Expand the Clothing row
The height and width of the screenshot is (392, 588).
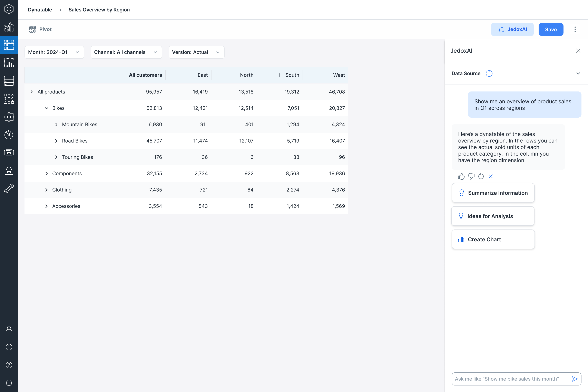(47, 190)
